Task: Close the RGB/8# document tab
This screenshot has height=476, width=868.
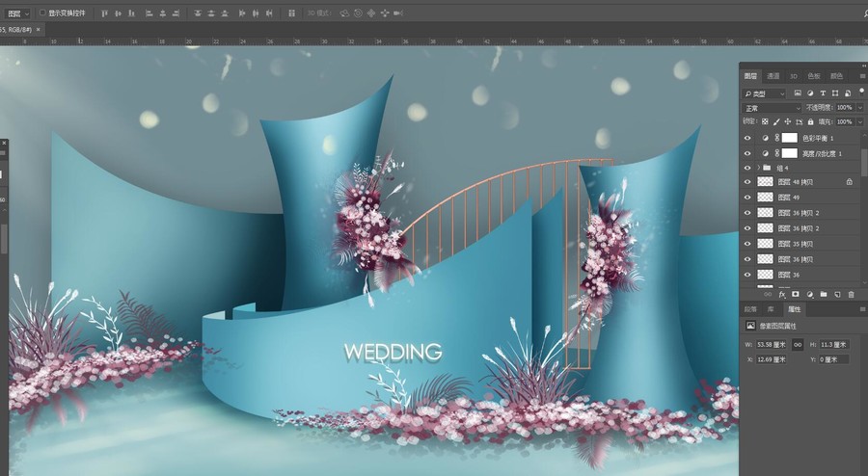Action: (x=39, y=30)
